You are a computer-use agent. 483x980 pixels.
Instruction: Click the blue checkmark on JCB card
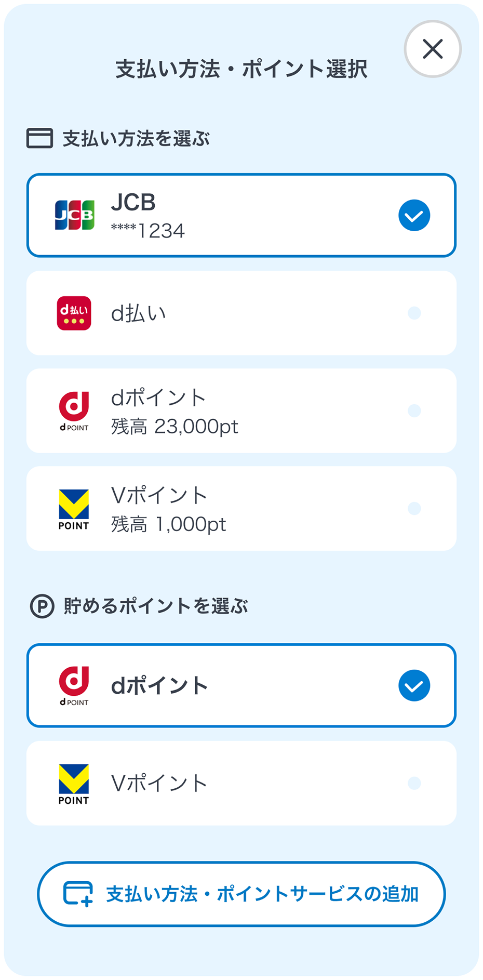[x=414, y=215]
